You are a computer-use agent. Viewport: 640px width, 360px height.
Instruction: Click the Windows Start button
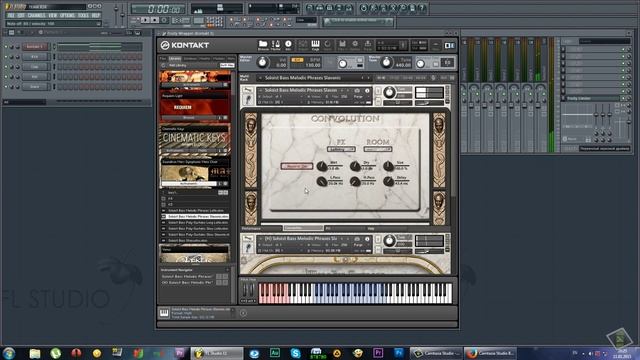(x=9, y=353)
